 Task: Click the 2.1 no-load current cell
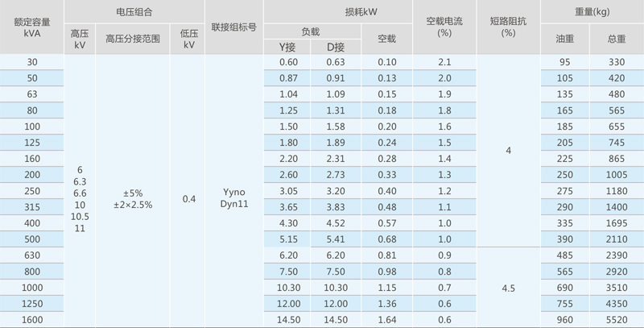tap(444, 62)
